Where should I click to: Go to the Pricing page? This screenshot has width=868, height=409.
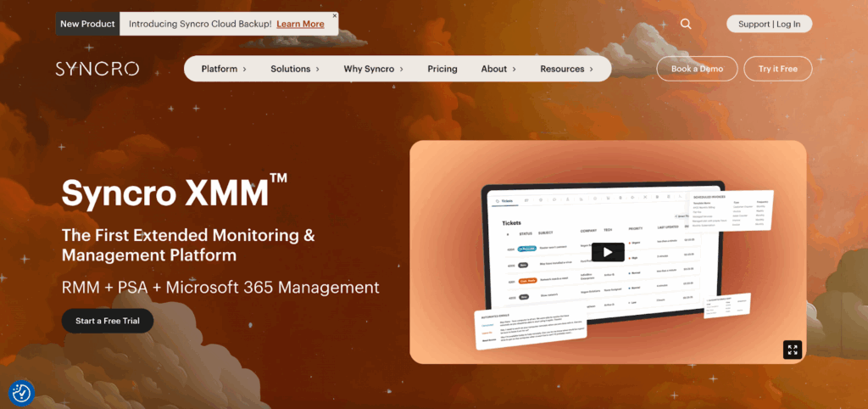point(442,69)
